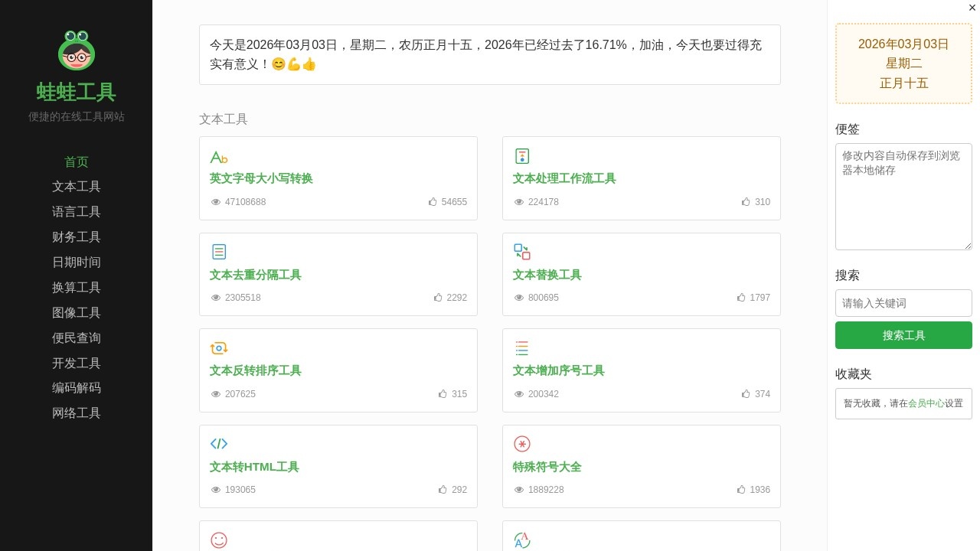Open 特殊符号大全 via its asterisk icon
This screenshot has width=980, height=551.
[x=521, y=444]
